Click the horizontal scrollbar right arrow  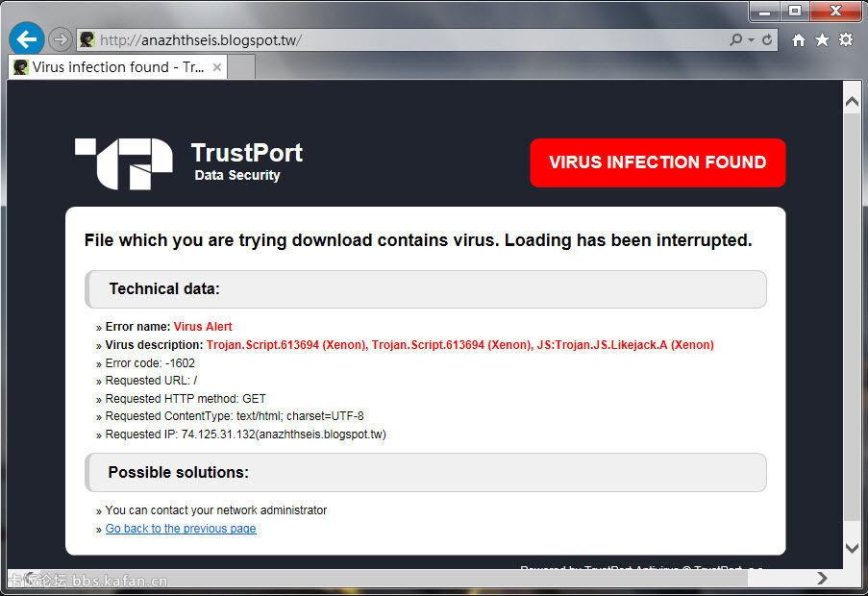coord(823,578)
